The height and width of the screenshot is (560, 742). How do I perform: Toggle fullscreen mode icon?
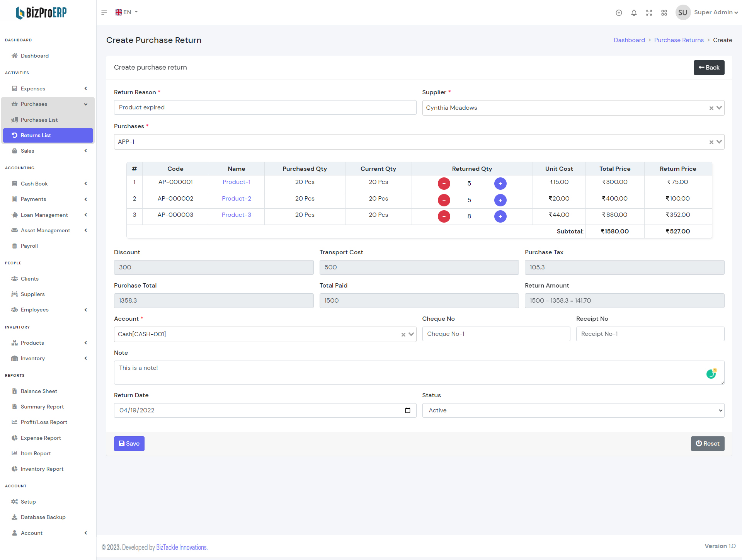649,13
